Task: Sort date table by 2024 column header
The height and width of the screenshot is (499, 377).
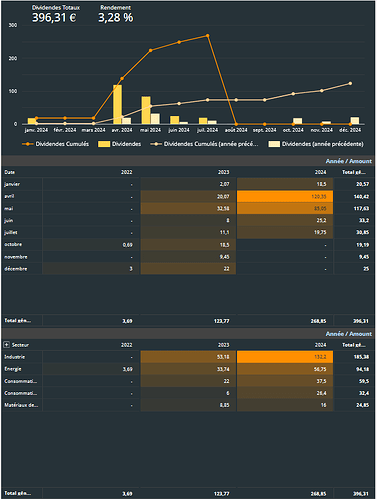Action: pos(320,172)
